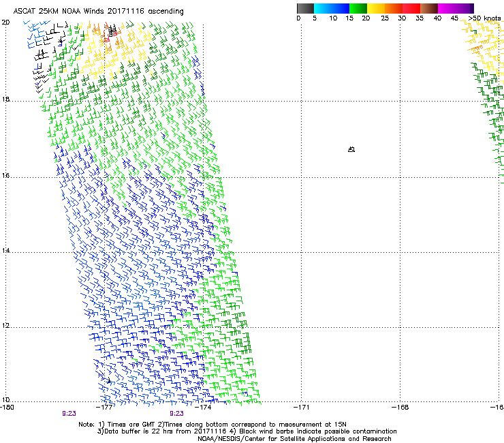The width and height of the screenshot is (504, 443).
Task: Click the '25' label under the color scale
Action: pyautogui.click(x=385, y=18)
